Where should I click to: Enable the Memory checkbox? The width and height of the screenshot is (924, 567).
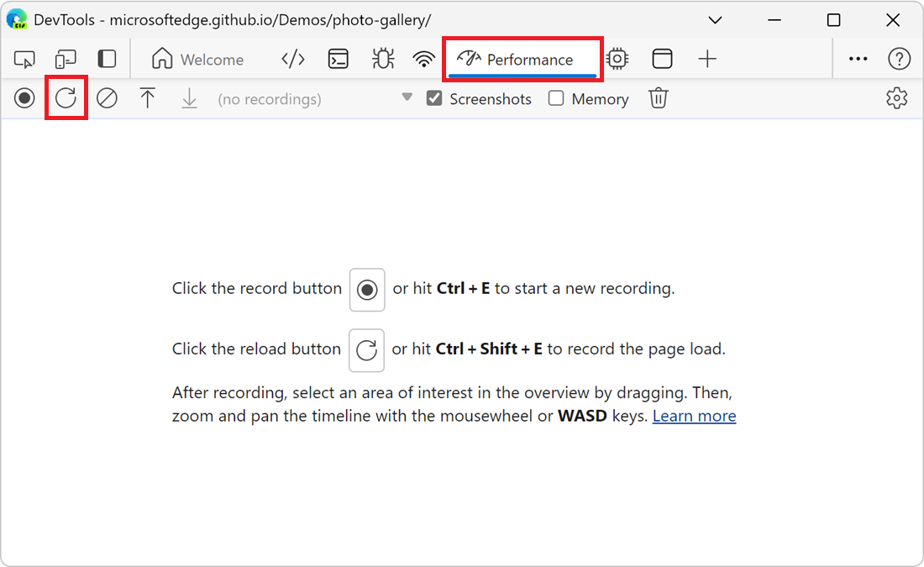556,99
